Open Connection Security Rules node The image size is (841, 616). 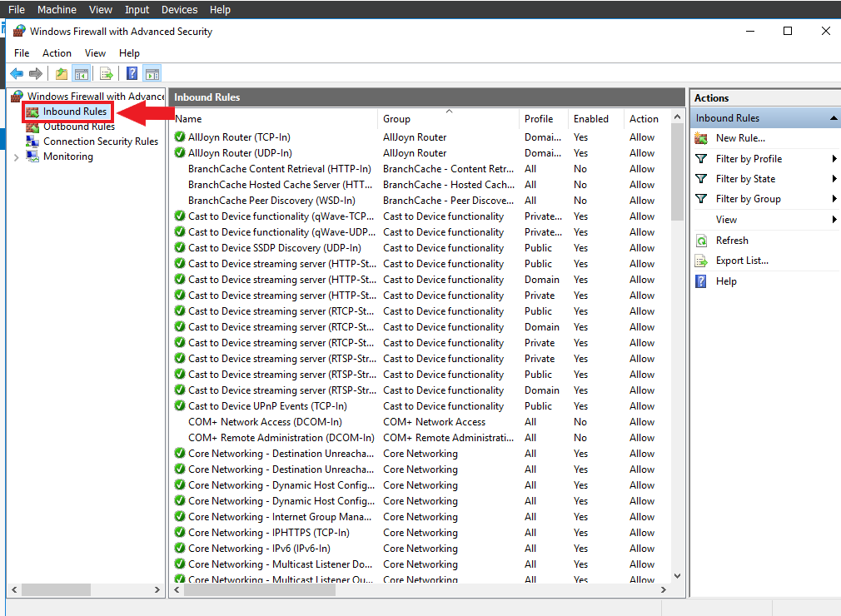100,142
